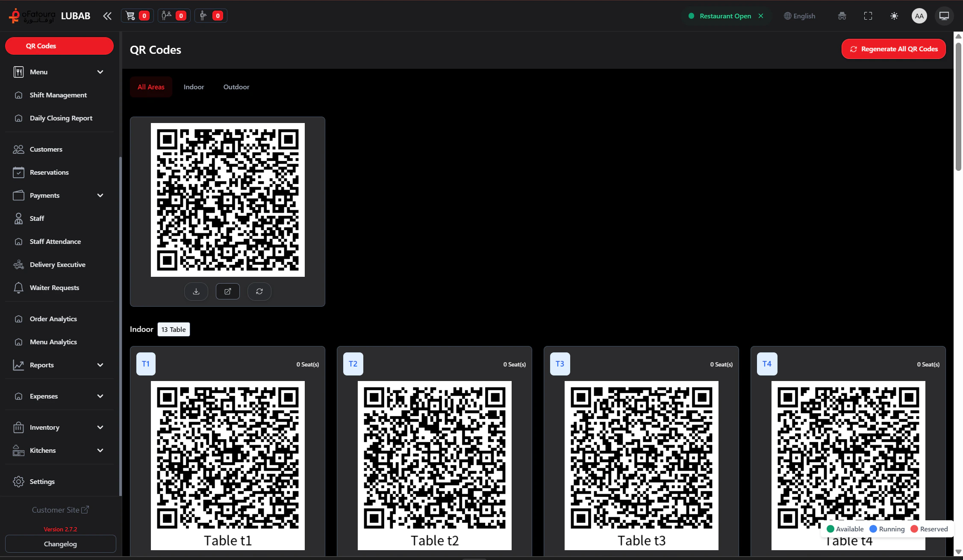Download the main QR code image

tap(196, 291)
